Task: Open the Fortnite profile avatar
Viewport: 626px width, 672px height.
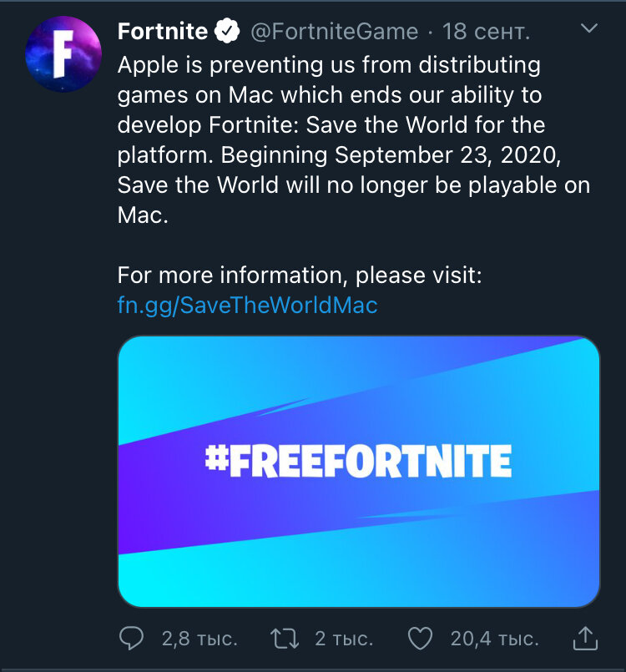Action: (63, 53)
